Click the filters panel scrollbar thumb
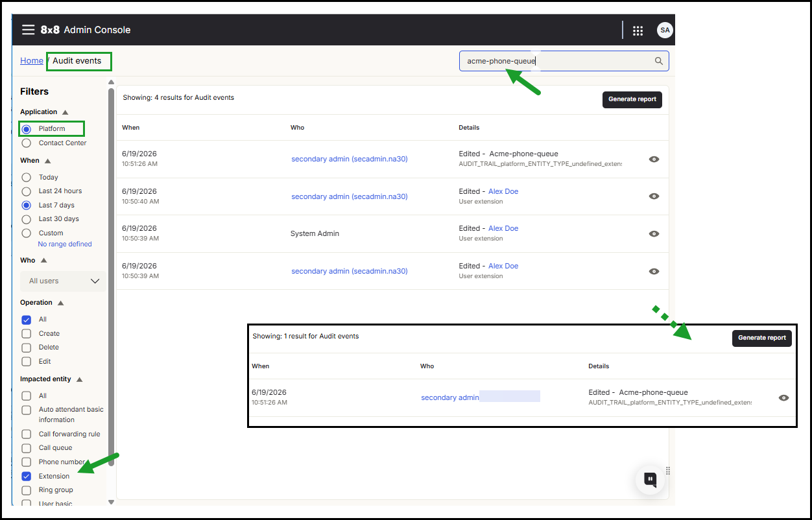 (111, 277)
